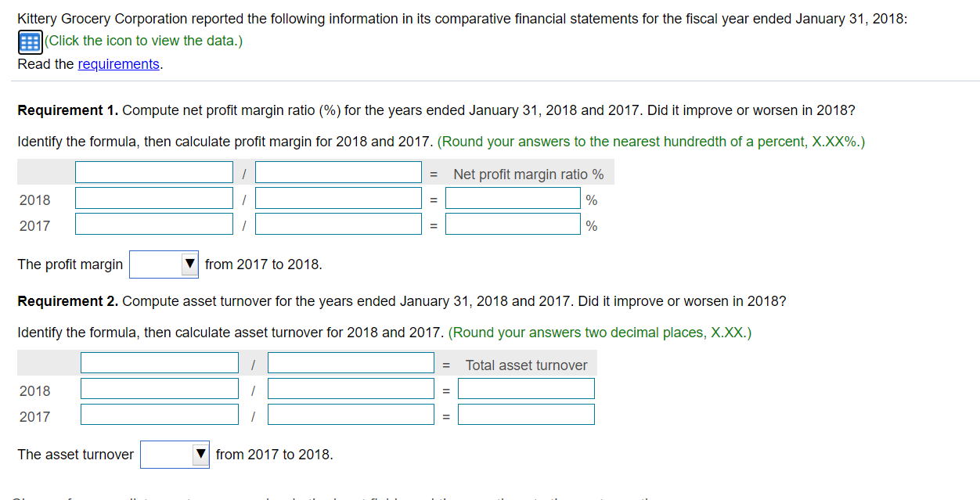This screenshot has height=500, width=980.
Task: Select the 2018 asset turnover denominator field
Action: point(351,388)
